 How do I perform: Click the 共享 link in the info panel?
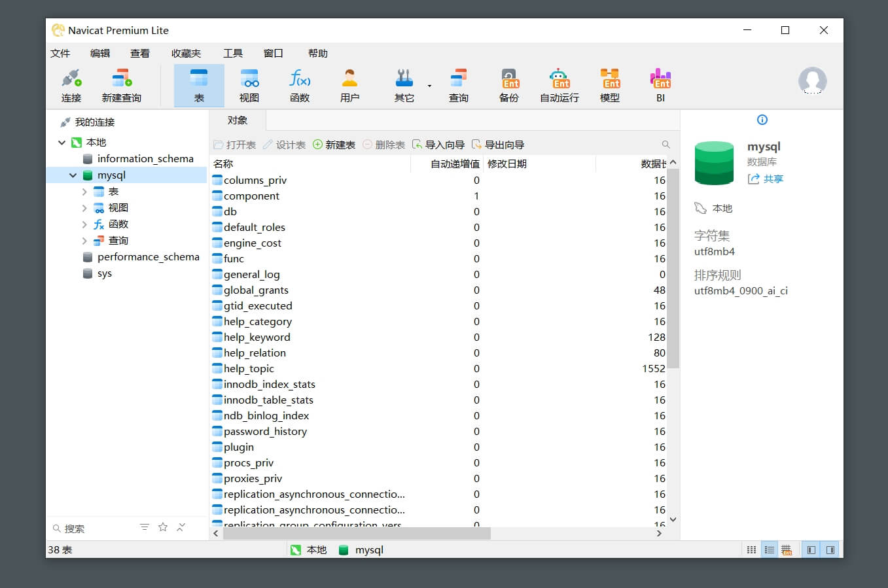[766, 179]
